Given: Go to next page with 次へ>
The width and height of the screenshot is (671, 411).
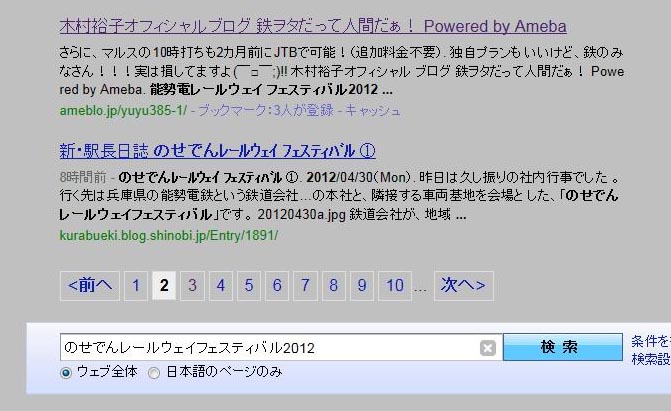Looking at the screenshot, I should 463,286.
